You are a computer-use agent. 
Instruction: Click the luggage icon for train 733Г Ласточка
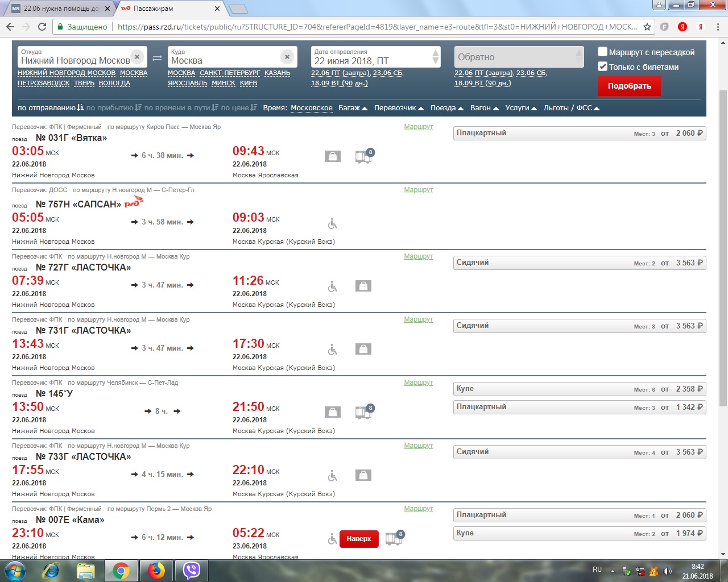[x=363, y=475]
